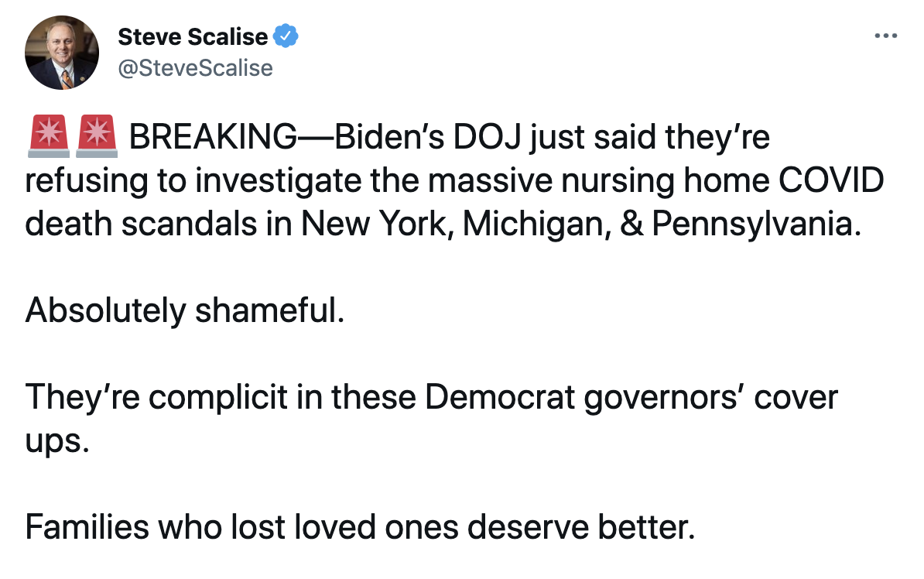Open the three-dot more options menu
924x579 pixels.
[885, 36]
